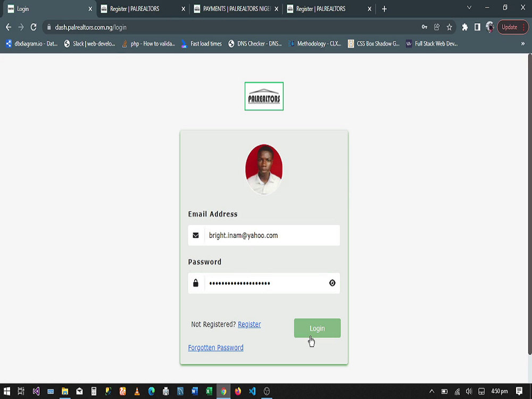Close the Login tab
This screenshot has width=532, height=399.
(90, 9)
